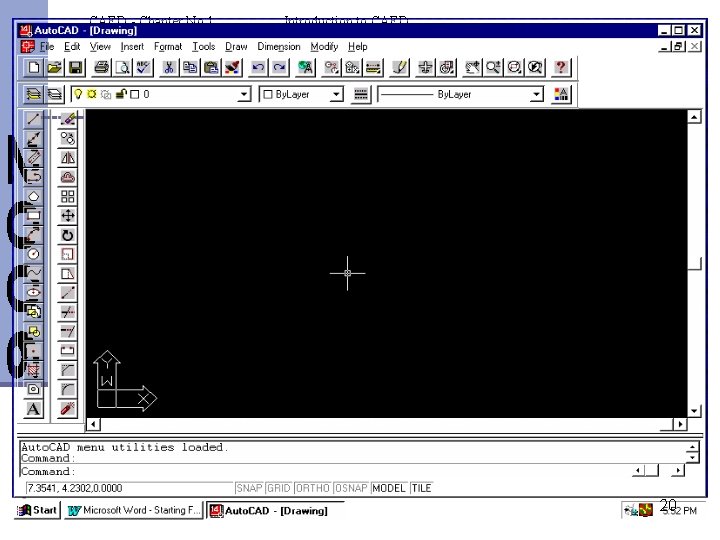Click layer 0 color swatch square
Viewport: 720px width, 540px height.
[135, 95]
